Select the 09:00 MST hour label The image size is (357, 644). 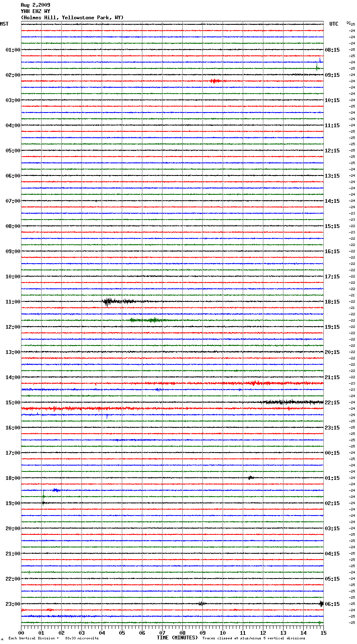[x=13, y=251]
